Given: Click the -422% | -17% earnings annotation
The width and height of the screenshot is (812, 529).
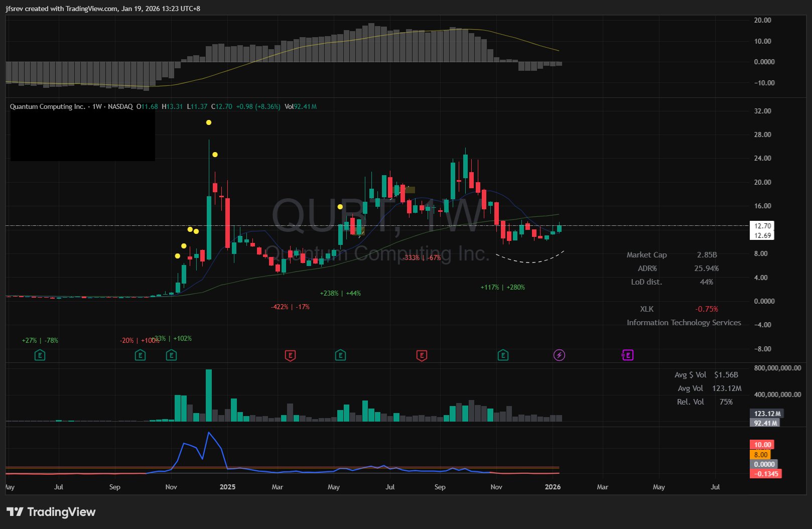Looking at the screenshot, I should click(x=290, y=307).
